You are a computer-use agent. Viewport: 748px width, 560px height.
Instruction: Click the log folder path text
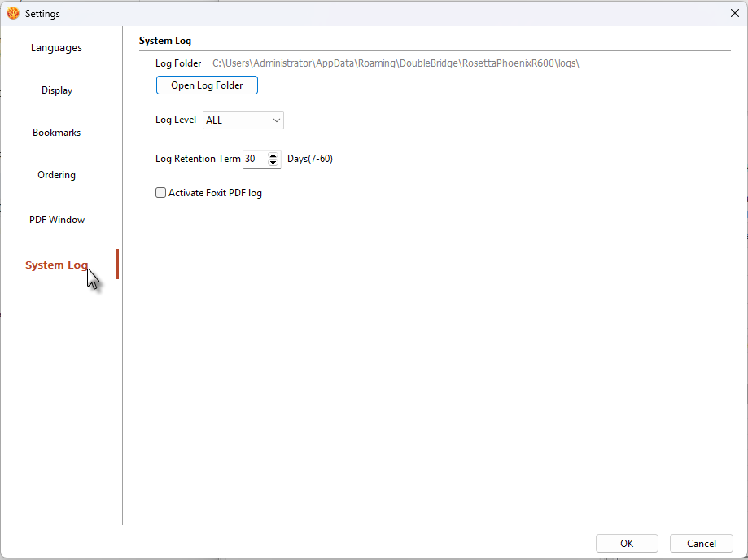pos(396,63)
